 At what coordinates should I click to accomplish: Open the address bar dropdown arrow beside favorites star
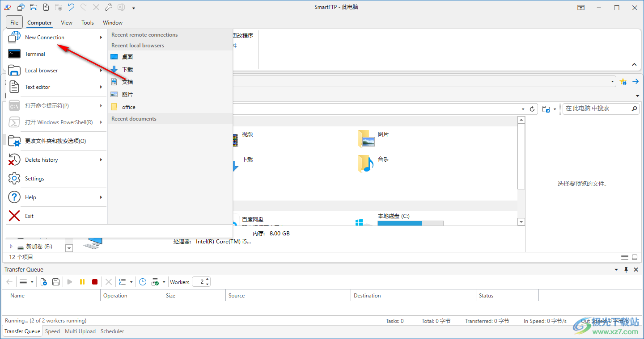(x=613, y=81)
